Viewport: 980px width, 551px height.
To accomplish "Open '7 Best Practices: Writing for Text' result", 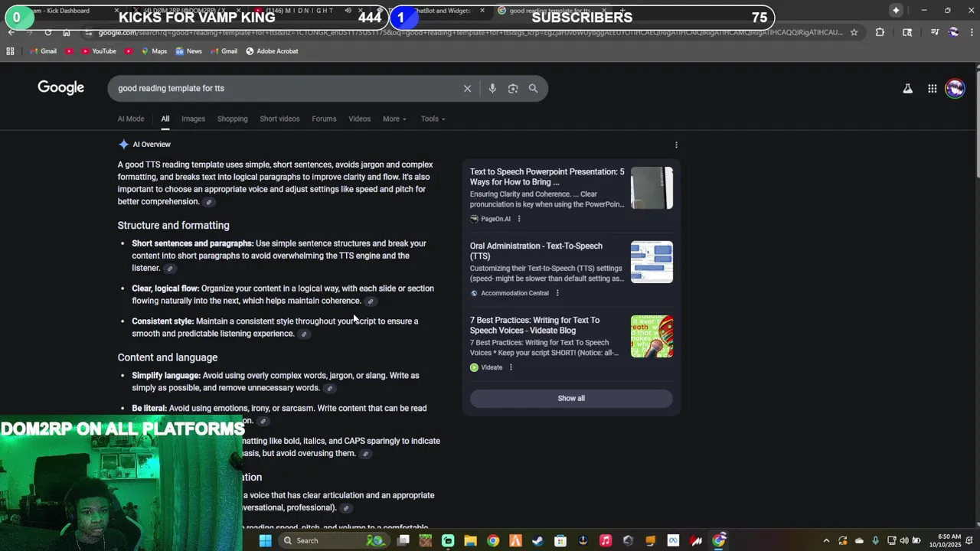I will pos(534,325).
